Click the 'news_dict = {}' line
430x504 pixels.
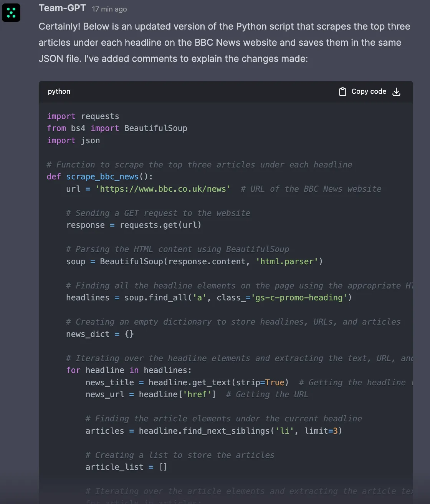[x=100, y=334]
